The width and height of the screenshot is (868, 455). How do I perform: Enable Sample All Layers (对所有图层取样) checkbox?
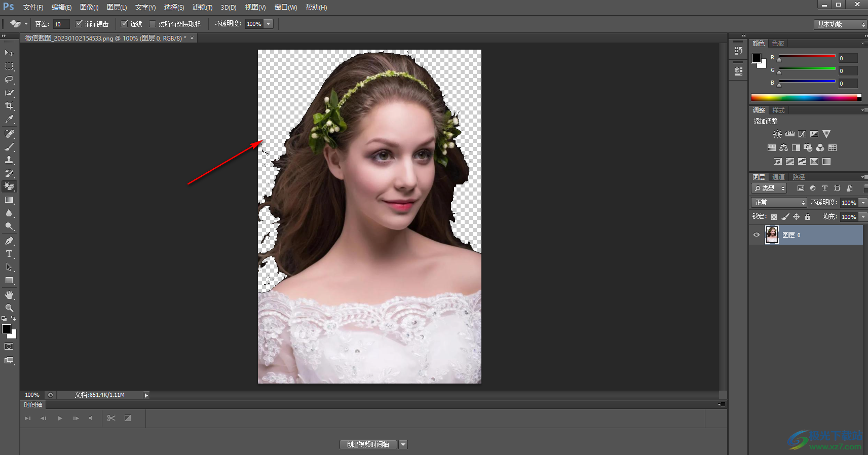tap(152, 24)
